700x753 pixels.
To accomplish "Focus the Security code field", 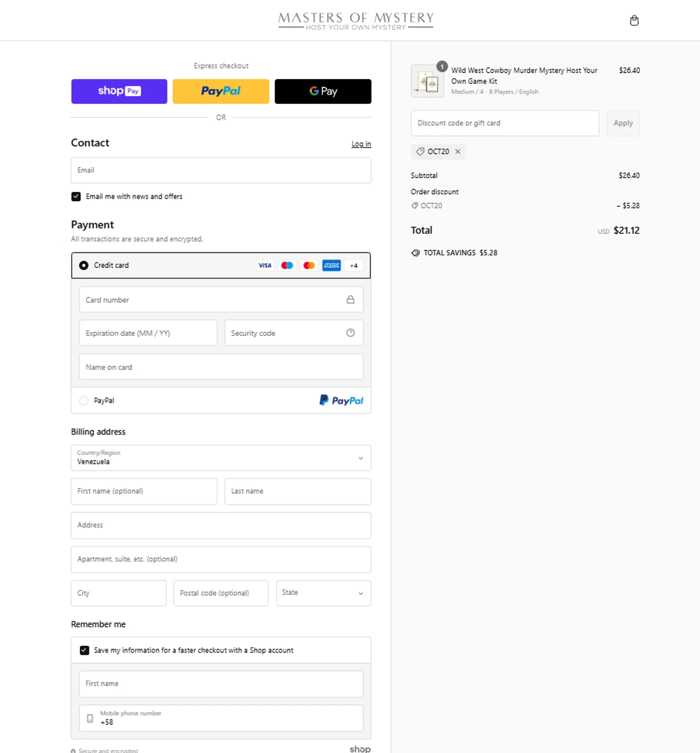I will (x=294, y=333).
